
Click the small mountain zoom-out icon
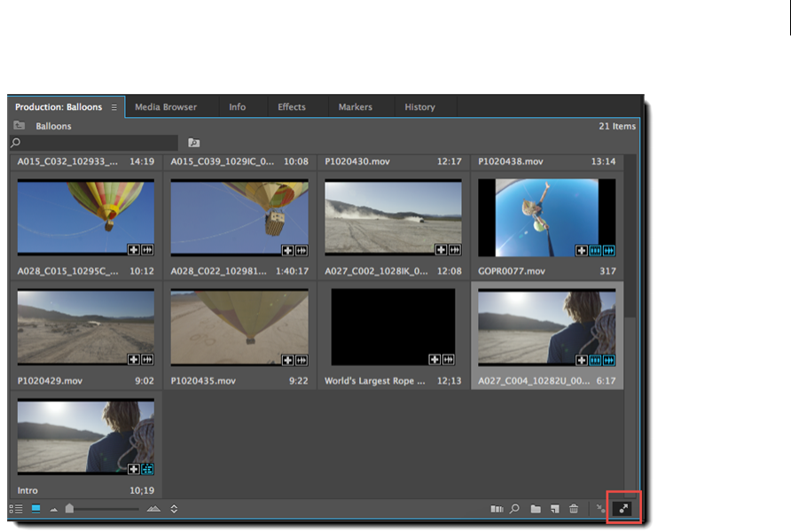(x=53, y=510)
